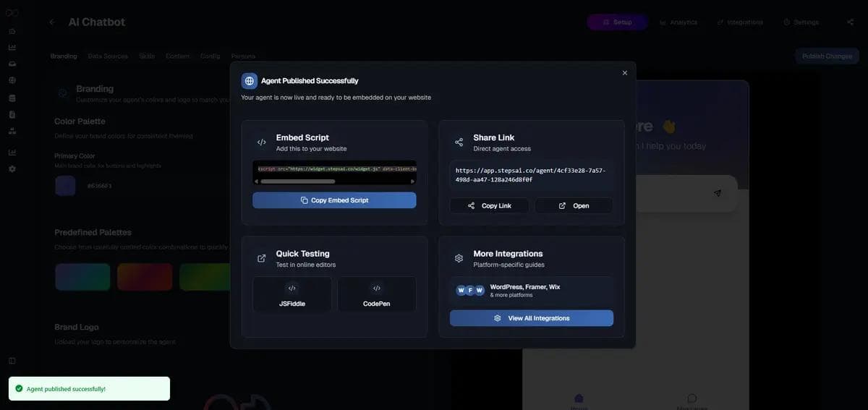Screen dimensions: 868x410
Task: Select the Content sub-tab
Action: click(177, 56)
